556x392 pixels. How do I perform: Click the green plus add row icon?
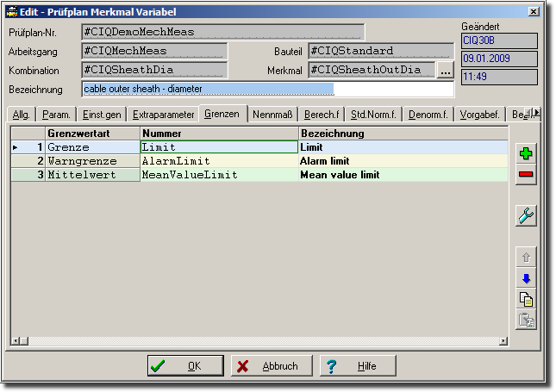click(526, 154)
